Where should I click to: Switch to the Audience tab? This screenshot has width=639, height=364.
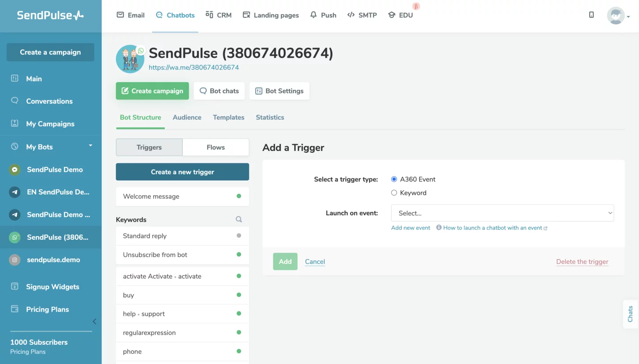tap(187, 117)
